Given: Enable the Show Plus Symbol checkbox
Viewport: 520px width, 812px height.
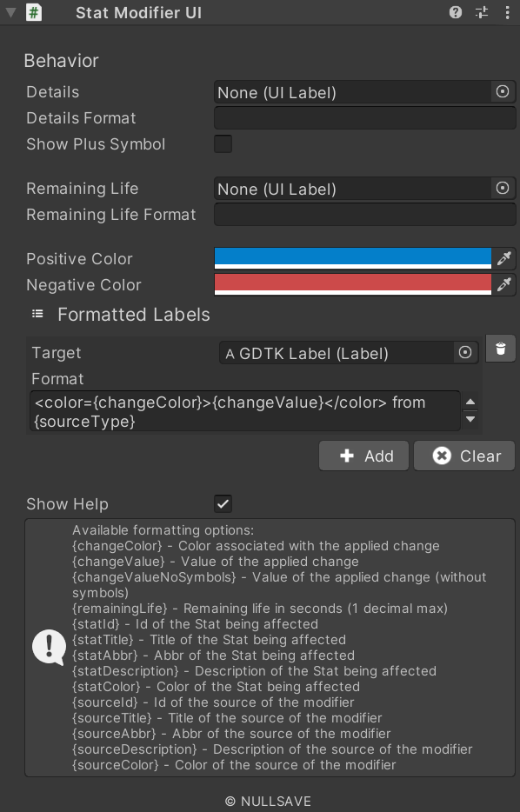Looking at the screenshot, I should pyautogui.click(x=223, y=144).
